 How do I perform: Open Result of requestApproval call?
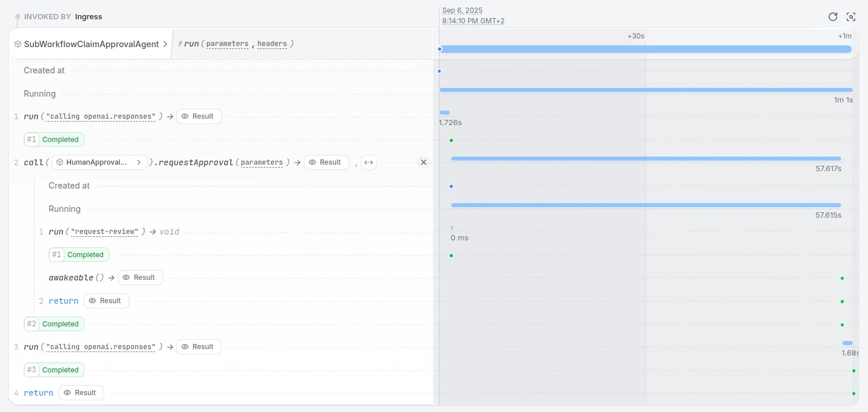[326, 162]
